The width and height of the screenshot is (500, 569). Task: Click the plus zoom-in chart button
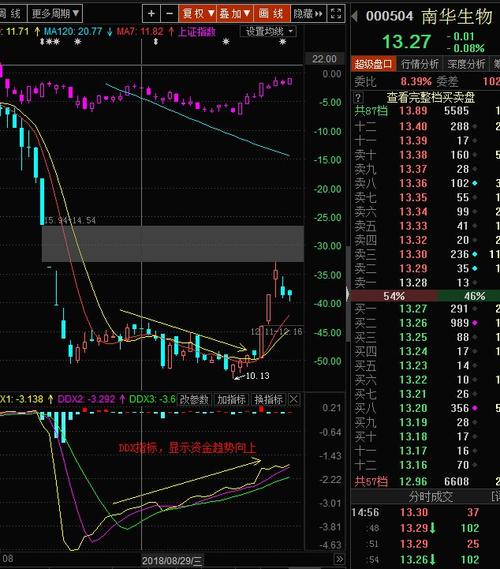click(x=151, y=14)
